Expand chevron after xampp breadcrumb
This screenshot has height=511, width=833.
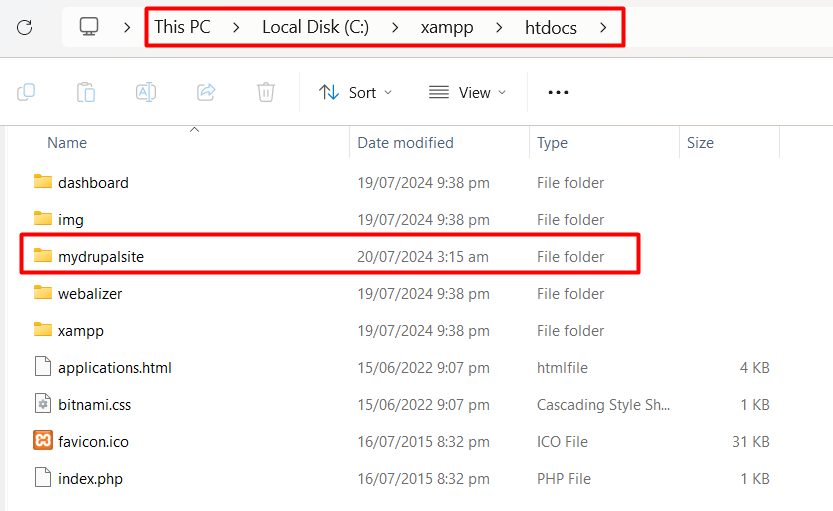point(499,27)
